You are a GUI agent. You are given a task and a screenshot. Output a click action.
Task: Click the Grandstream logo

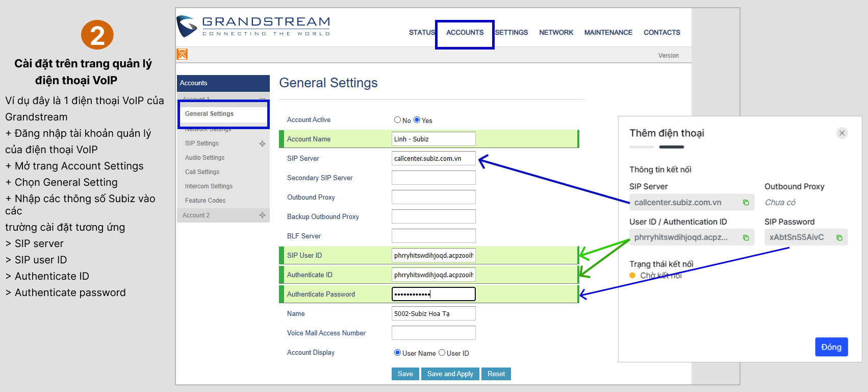pyautogui.click(x=253, y=27)
